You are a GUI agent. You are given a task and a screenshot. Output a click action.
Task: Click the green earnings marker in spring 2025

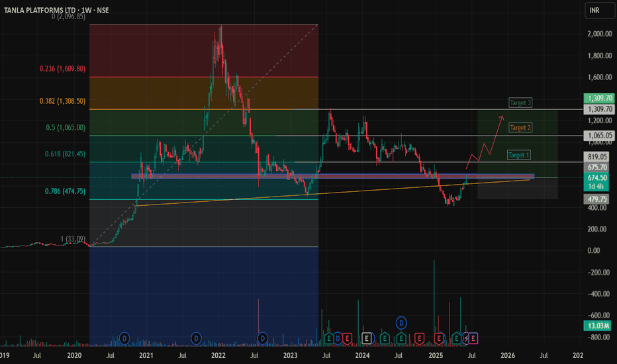(456, 338)
